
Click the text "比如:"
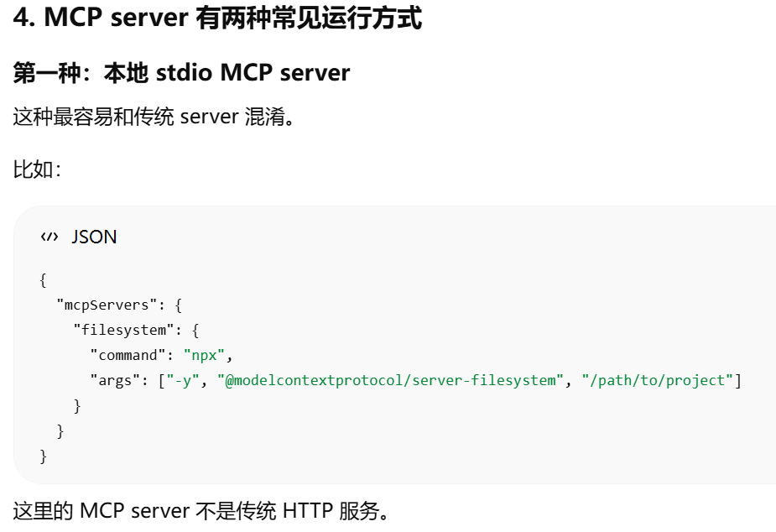(x=37, y=170)
